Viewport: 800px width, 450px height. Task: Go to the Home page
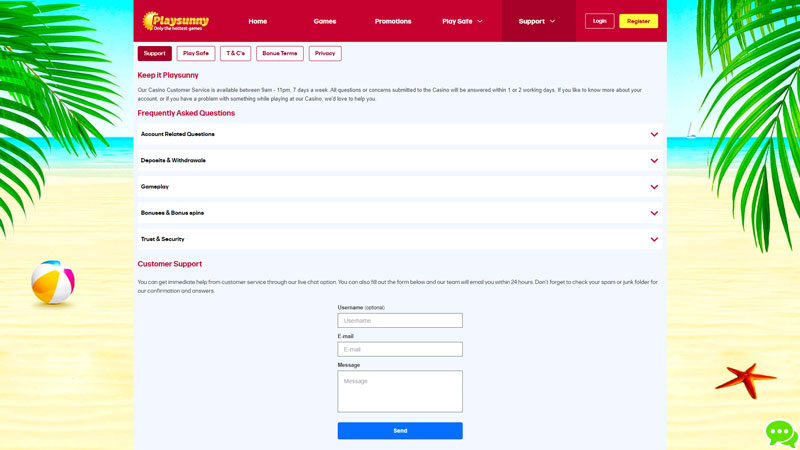click(258, 21)
